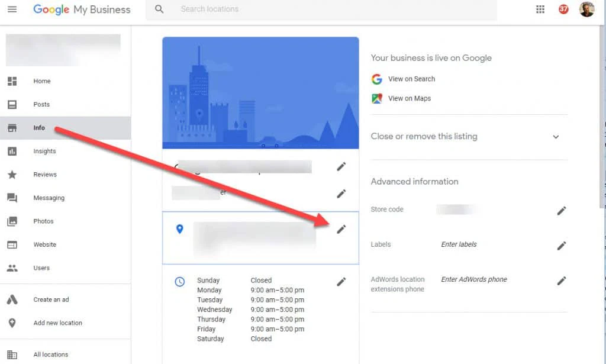Edit the store code field
The width and height of the screenshot is (606, 364).
(562, 211)
